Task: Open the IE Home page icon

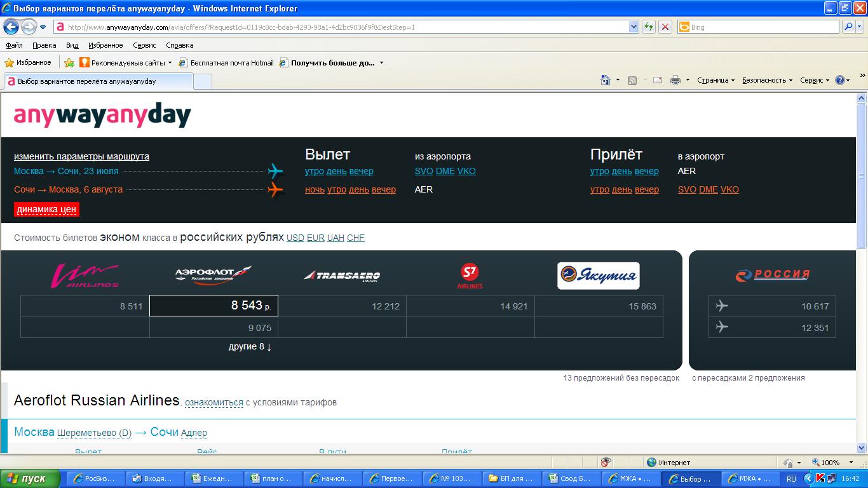Action: pyautogui.click(x=606, y=80)
